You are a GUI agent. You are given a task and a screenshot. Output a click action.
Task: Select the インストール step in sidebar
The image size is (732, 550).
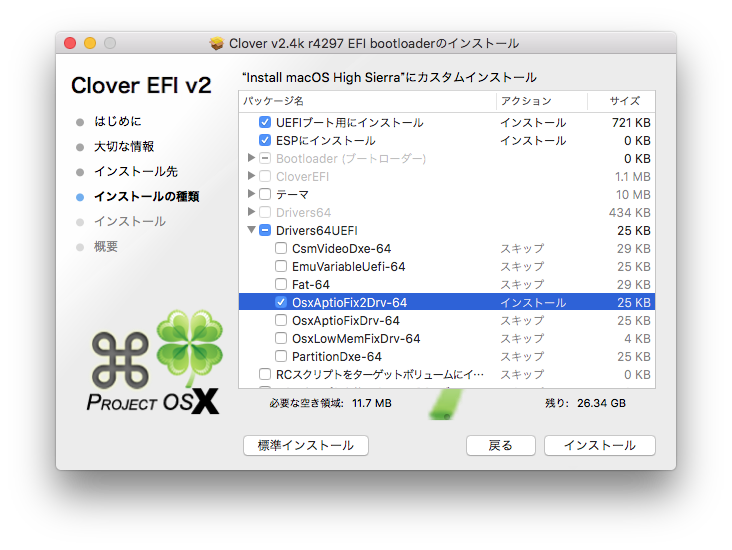[130, 221]
